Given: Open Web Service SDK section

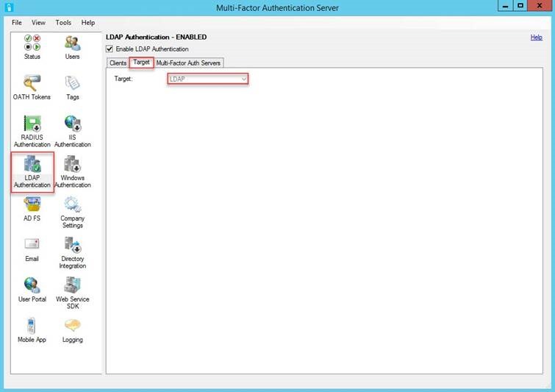Looking at the screenshot, I should pos(73,293).
